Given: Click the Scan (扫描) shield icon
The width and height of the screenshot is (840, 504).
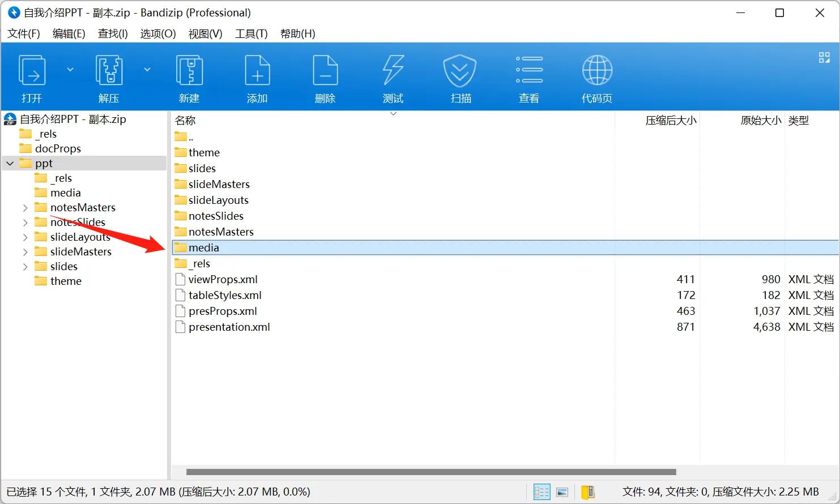Looking at the screenshot, I should pyautogui.click(x=459, y=70).
